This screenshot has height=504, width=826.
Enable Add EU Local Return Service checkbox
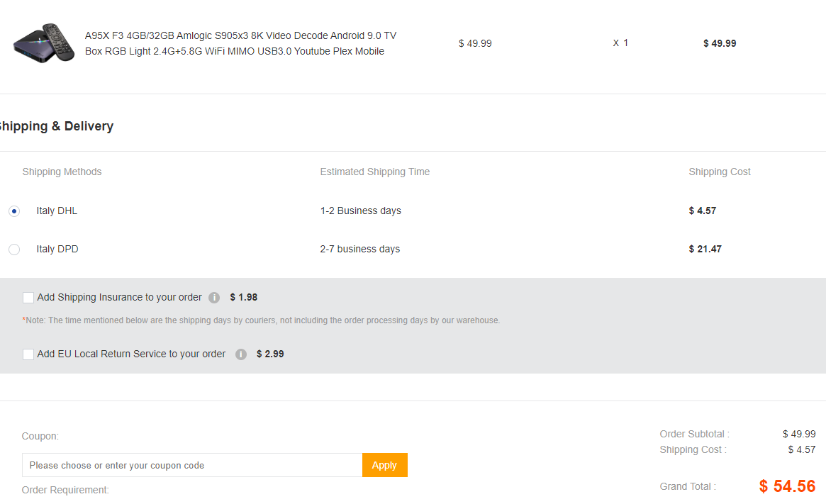point(28,354)
